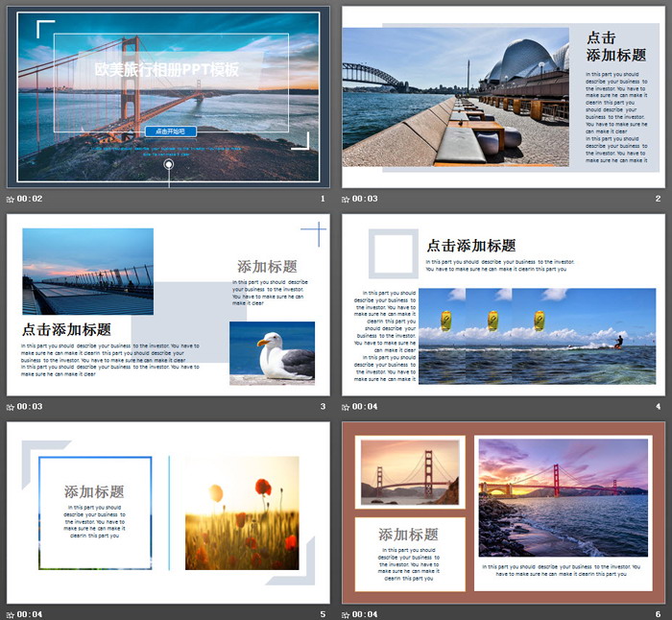Screen dimensions: 672x620
Task: Click the Sydney Opera House photo on slide 2
Action: (456, 96)
